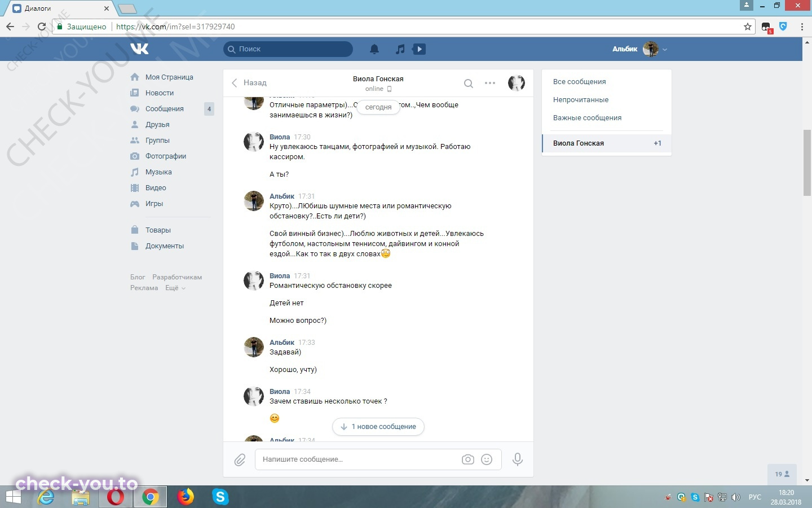This screenshot has height=508, width=812.
Task: Open the blue shield extension icon
Action: point(783,26)
